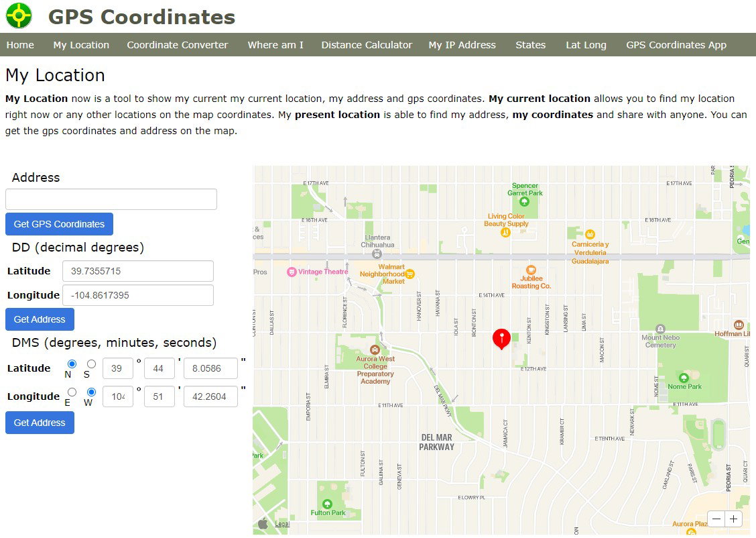Zoom in with the map plus button

click(733, 519)
